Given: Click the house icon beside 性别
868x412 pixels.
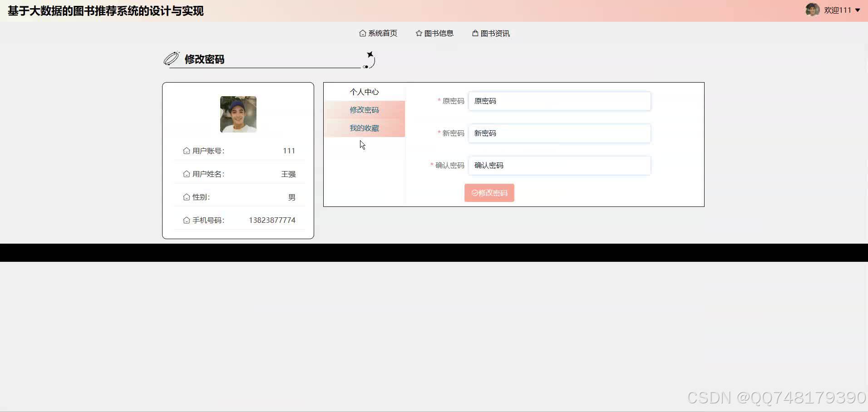Looking at the screenshot, I should click(186, 197).
